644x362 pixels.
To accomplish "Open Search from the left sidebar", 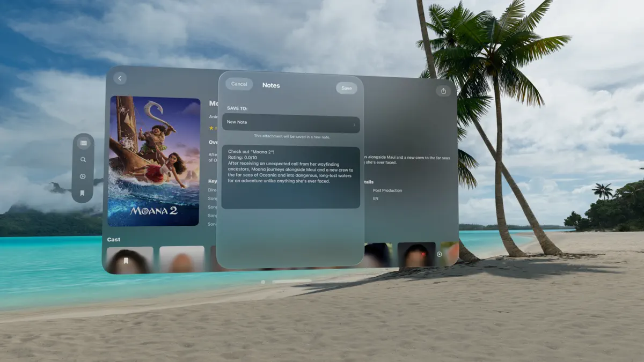I will tap(82, 159).
